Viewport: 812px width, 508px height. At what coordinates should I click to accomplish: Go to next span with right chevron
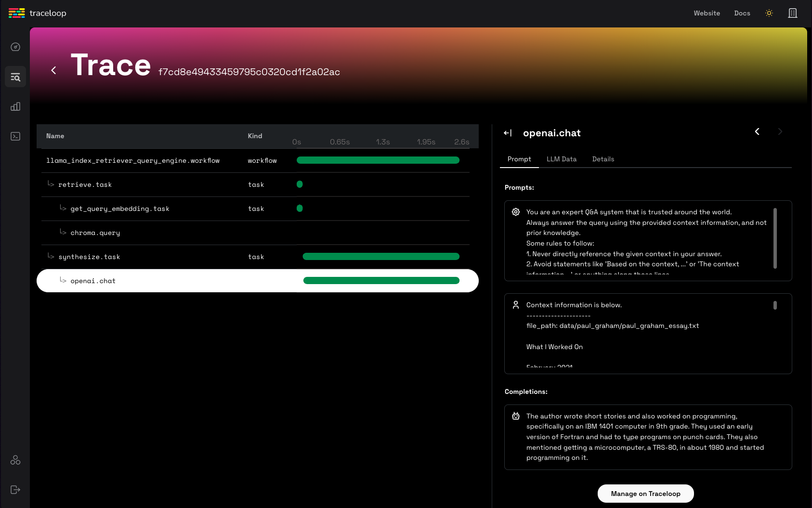tap(780, 131)
